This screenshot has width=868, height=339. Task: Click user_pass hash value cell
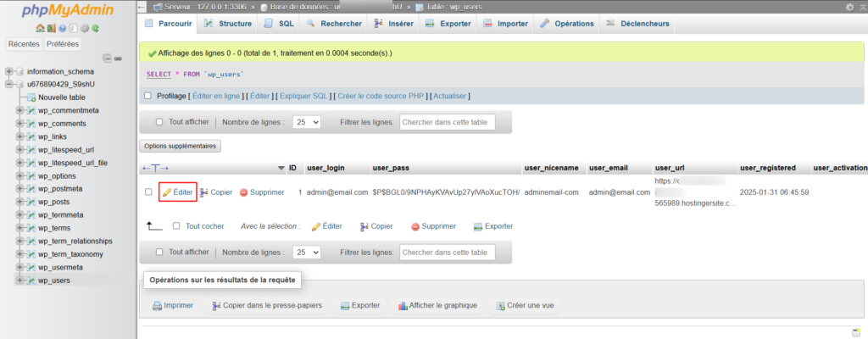click(446, 192)
